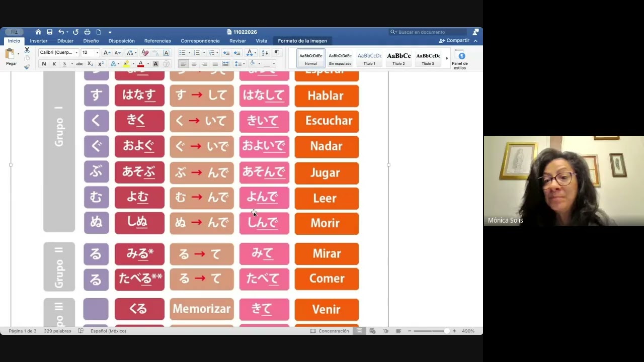Show paragraph marks with the pilcrow icon
The image size is (644, 362).
coord(276,52)
